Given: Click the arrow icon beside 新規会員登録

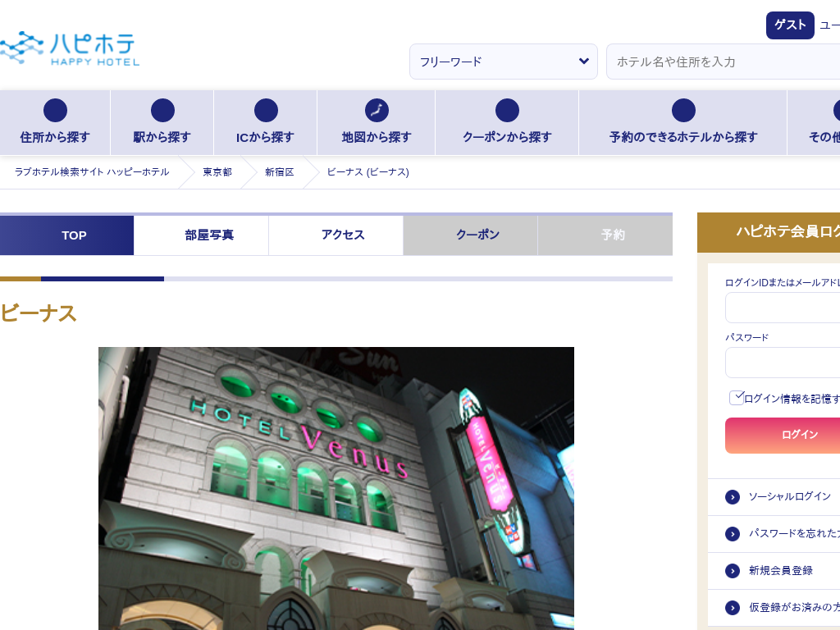Looking at the screenshot, I should [733, 571].
